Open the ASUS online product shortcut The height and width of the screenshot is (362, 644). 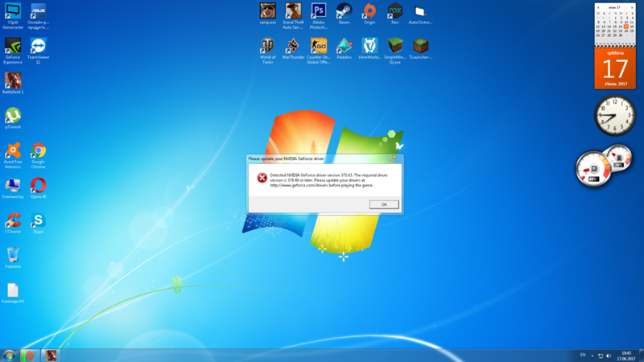tap(38, 16)
